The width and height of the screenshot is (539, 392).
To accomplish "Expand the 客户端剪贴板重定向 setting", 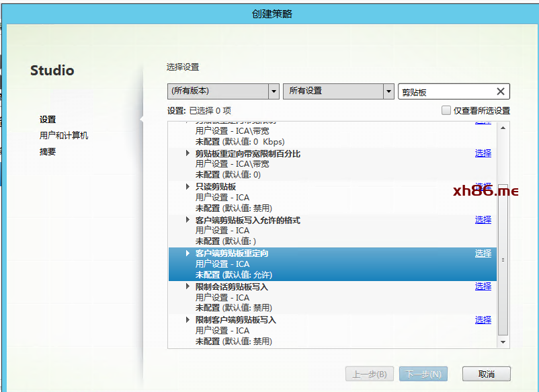I will click(x=188, y=253).
